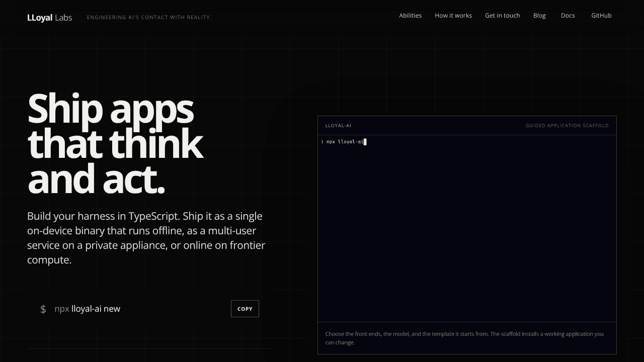Click the caption starting "Choose the front ends"
Viewport: 644px width, 362px height.
point(464,338)
